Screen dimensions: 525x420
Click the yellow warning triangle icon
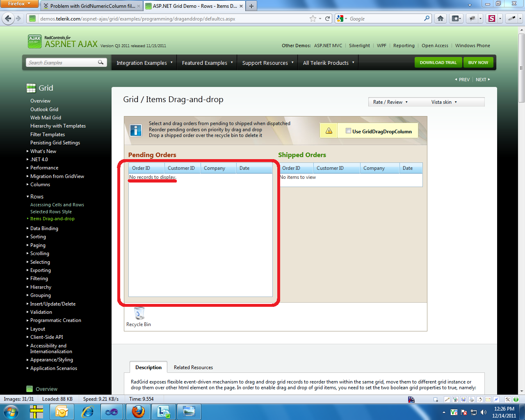pyautogui.click(x=329, y=131)
